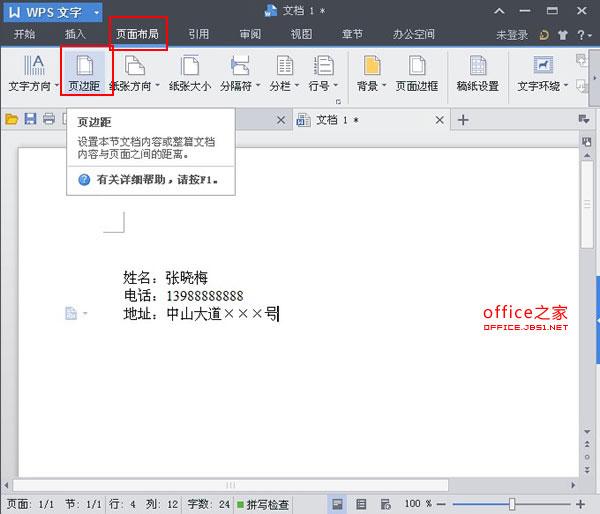The height and width of the screenshot is (514, 600).
Task: Click the 字数: 24 word count
Action: [x=209, y=504]
